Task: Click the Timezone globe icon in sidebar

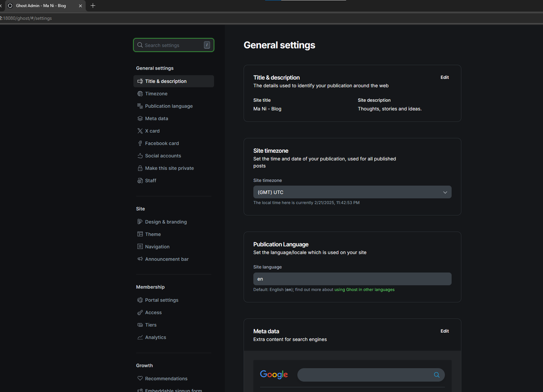Action: [140, 94]
